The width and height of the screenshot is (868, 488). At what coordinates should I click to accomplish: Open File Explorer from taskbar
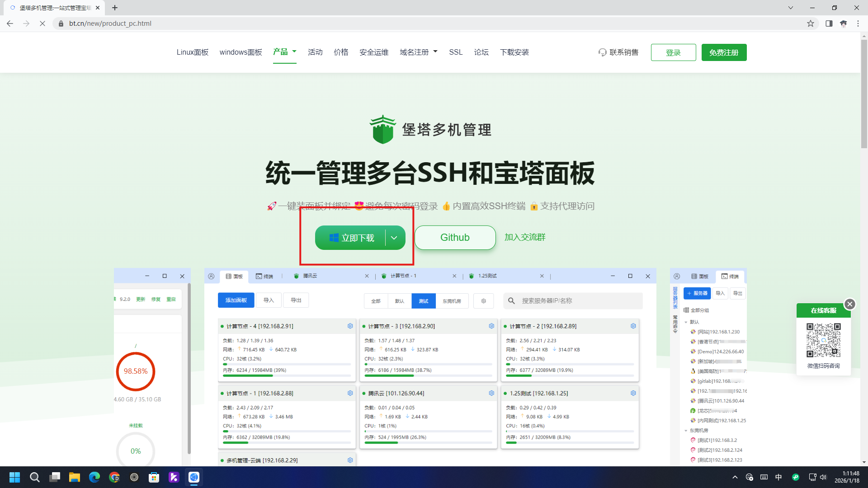tap(75, 477)
